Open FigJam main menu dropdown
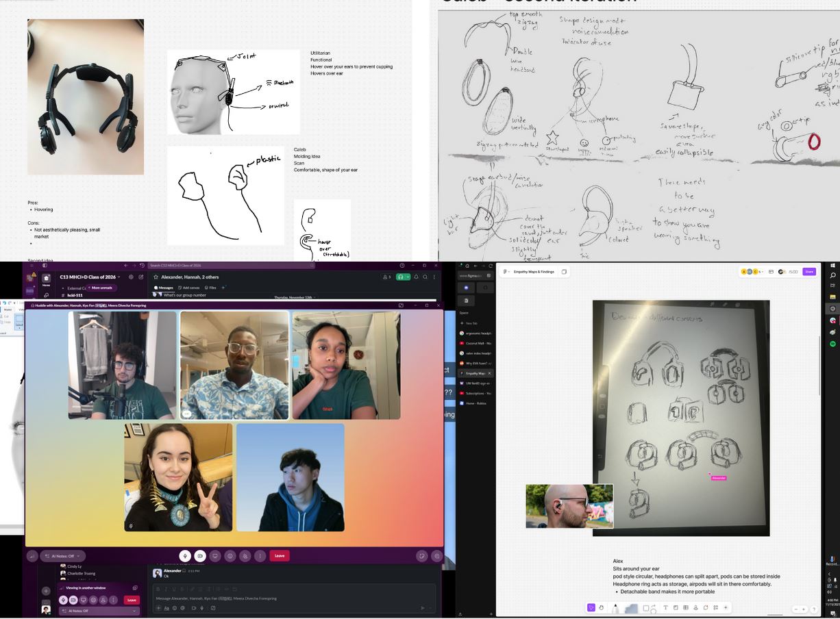The height and width of the screenshot is (619, 840). click(x=506, y=272)
